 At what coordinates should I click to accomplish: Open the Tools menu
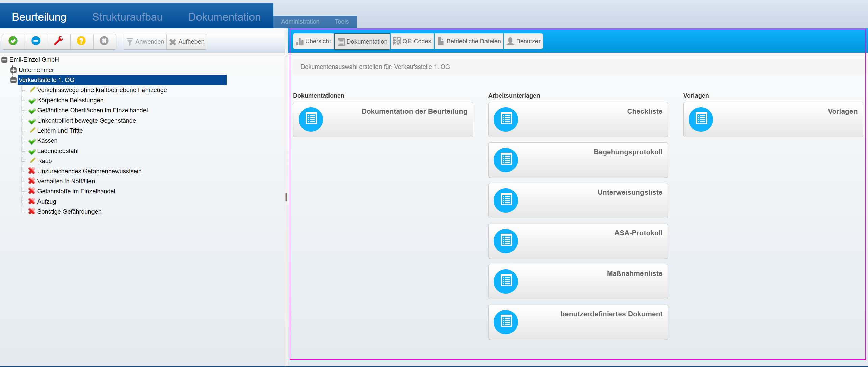[x=342, y=22]
